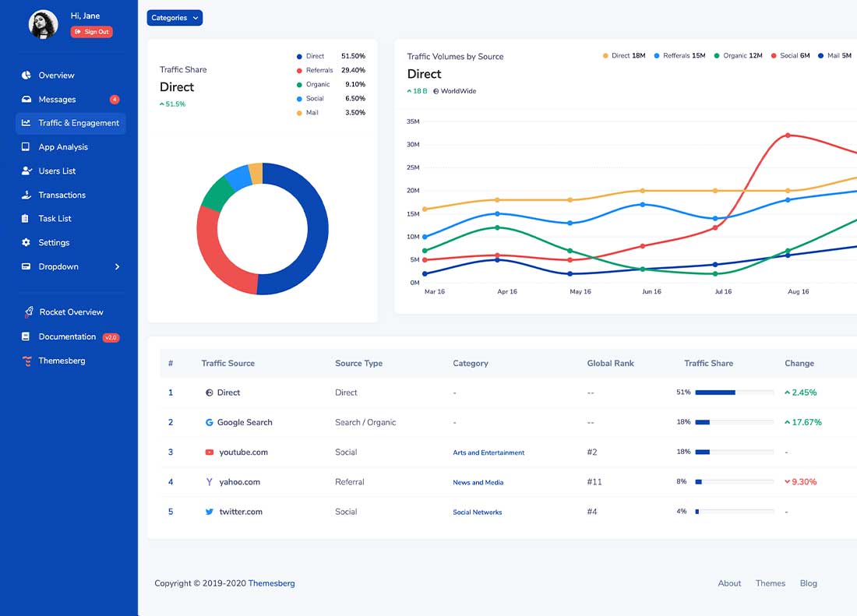
Task: Click the Sign Out button
Action: click(91, 32)
